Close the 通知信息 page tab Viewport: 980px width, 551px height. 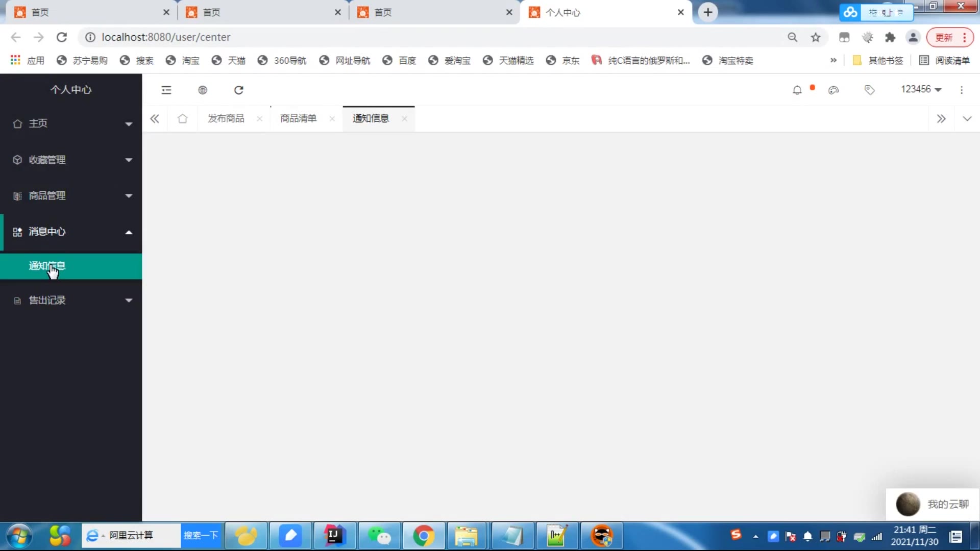click(404, 118)
